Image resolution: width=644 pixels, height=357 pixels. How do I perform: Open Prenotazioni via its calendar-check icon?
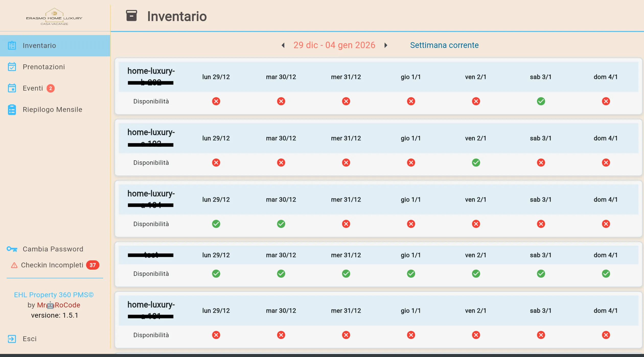coord(12,67)
